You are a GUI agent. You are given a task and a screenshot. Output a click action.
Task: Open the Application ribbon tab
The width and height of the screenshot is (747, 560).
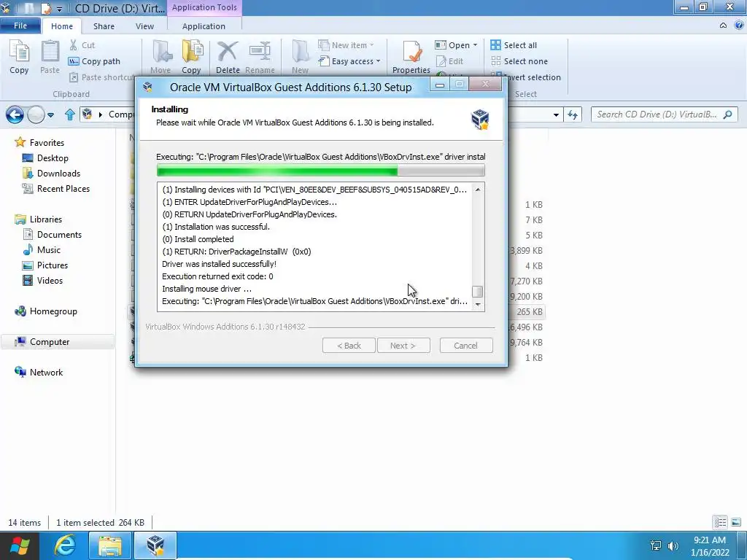[x=204, y=26]
